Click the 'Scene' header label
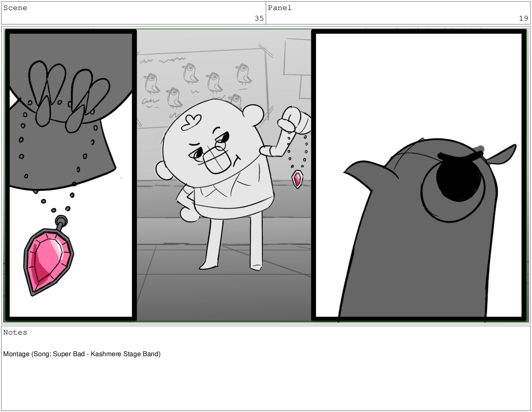 coord(15,8)
